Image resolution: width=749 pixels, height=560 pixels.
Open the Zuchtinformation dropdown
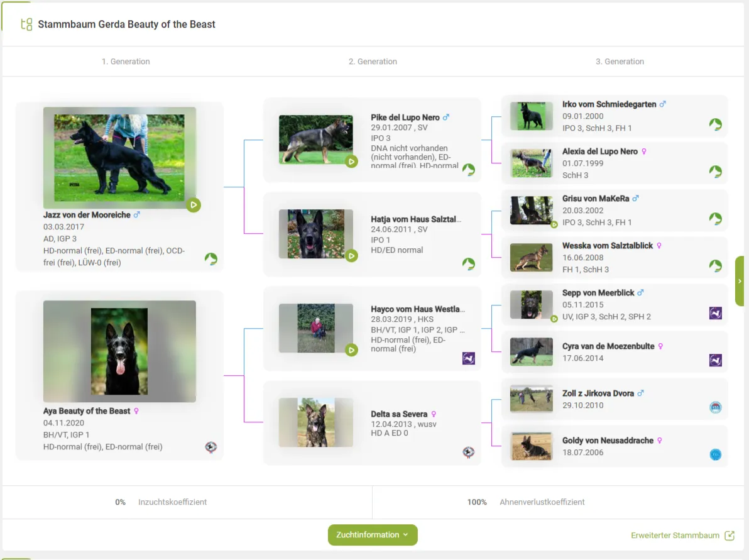click(373, 535)
